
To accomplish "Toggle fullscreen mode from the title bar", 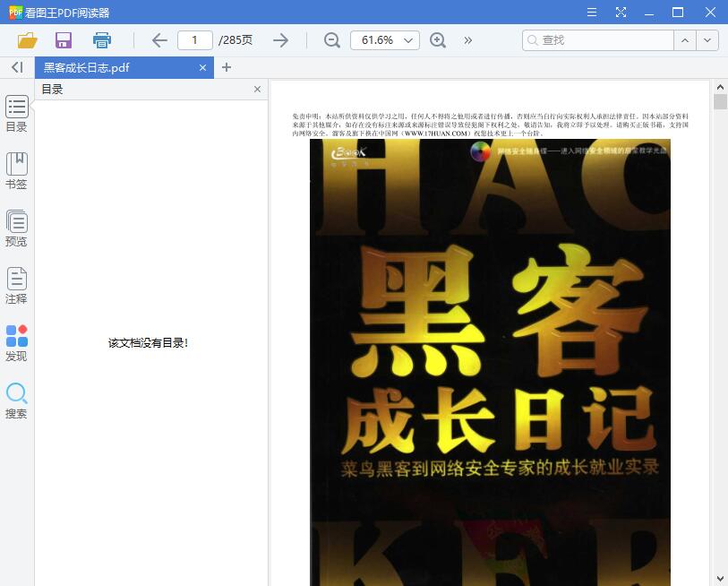I will click(621, 12).
